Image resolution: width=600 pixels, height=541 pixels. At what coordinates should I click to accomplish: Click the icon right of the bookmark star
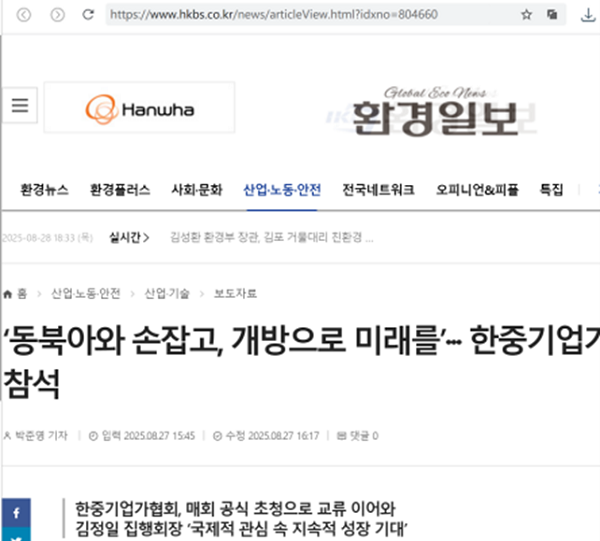[x=552, y=15]
